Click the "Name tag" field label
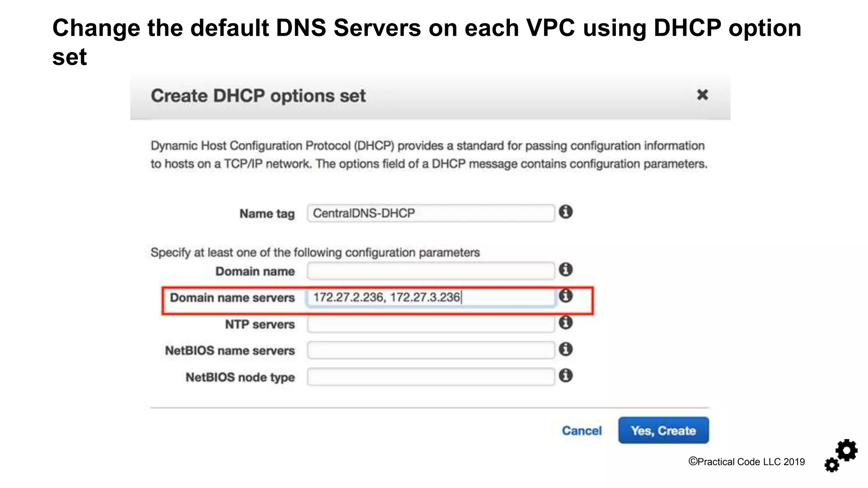868x488 pixels. (x=267, y=213)
